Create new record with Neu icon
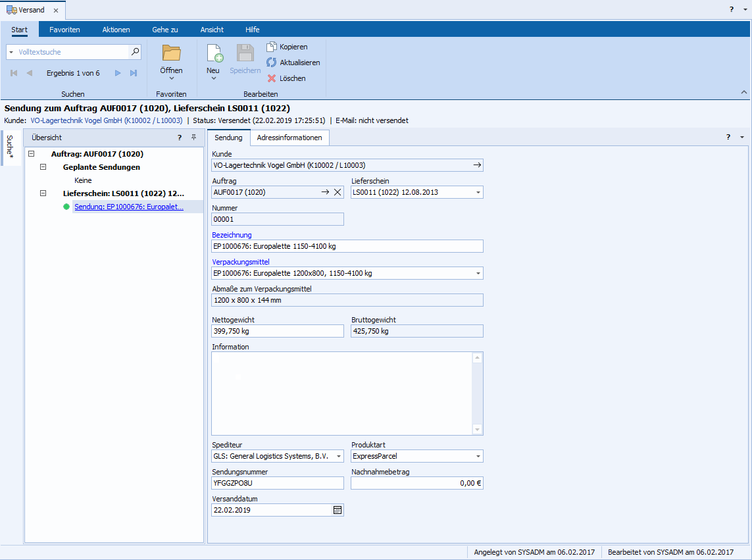This screenshot has width=752, height=560. (x=214, y=54)
